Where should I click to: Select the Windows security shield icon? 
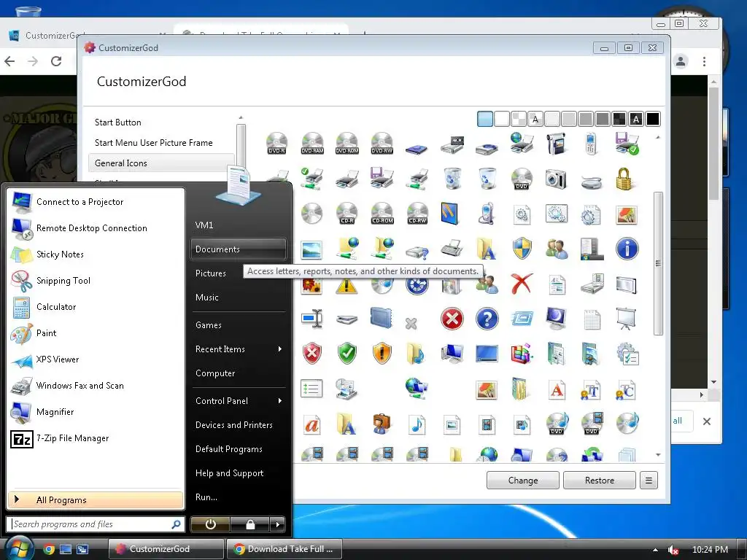(522, 249)
